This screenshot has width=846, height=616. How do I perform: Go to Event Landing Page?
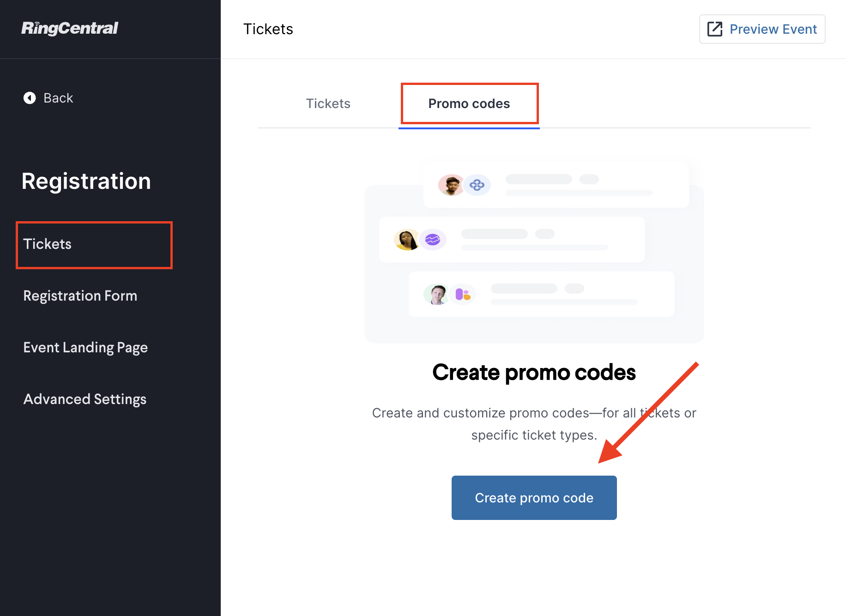pos(85,347)
